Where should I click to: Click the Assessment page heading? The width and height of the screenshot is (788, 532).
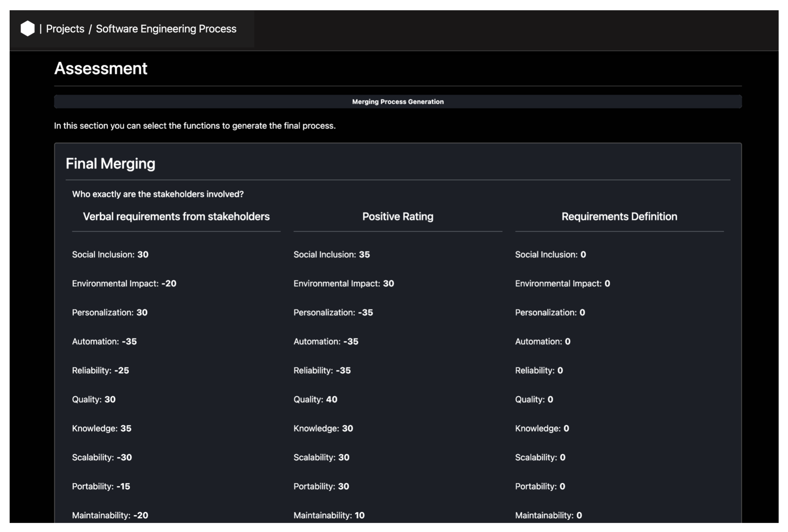tap(101, 68)
